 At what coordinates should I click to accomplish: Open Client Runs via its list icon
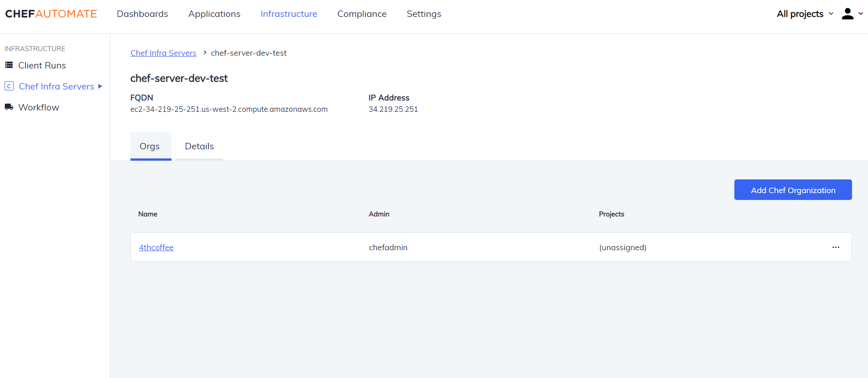coord(9,65)
